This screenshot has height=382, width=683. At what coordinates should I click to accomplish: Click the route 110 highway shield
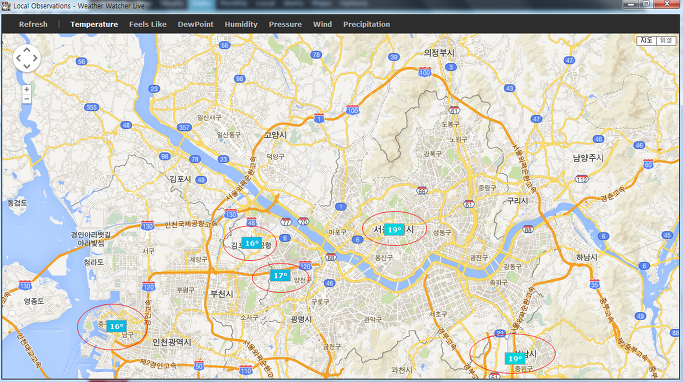point(246,371)
